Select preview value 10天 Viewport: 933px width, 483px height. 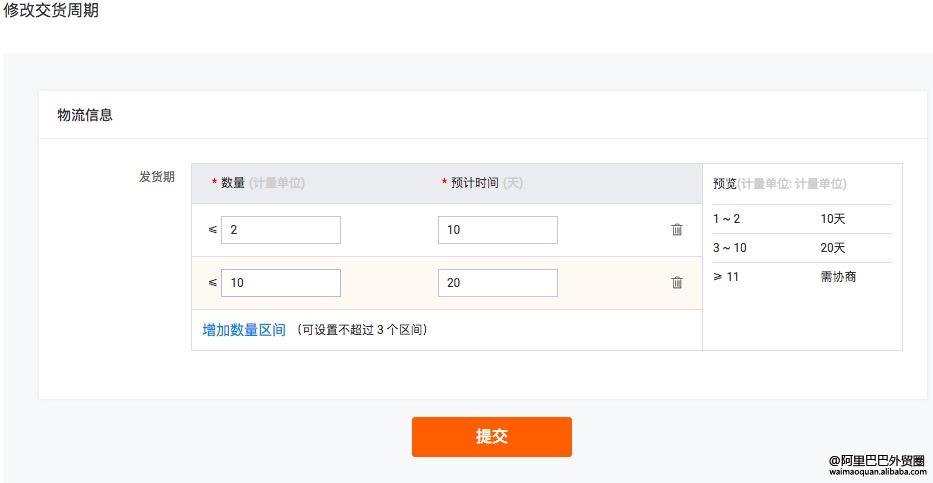coord(832,219)
